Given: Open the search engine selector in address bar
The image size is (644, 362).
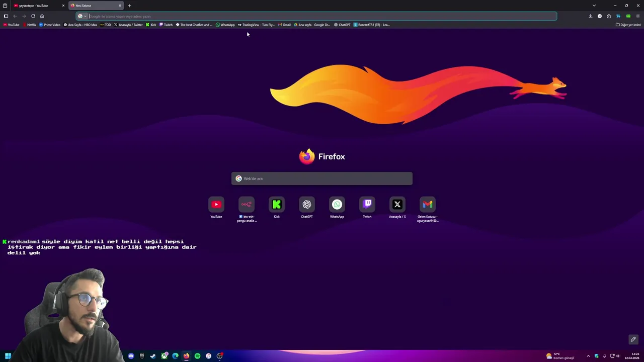Looking at the screenshot, I should point(82,16).
